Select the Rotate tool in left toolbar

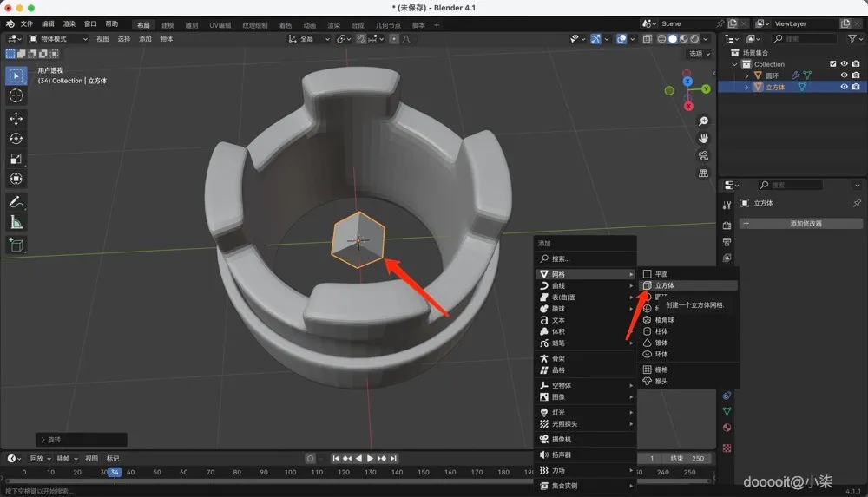16,138
